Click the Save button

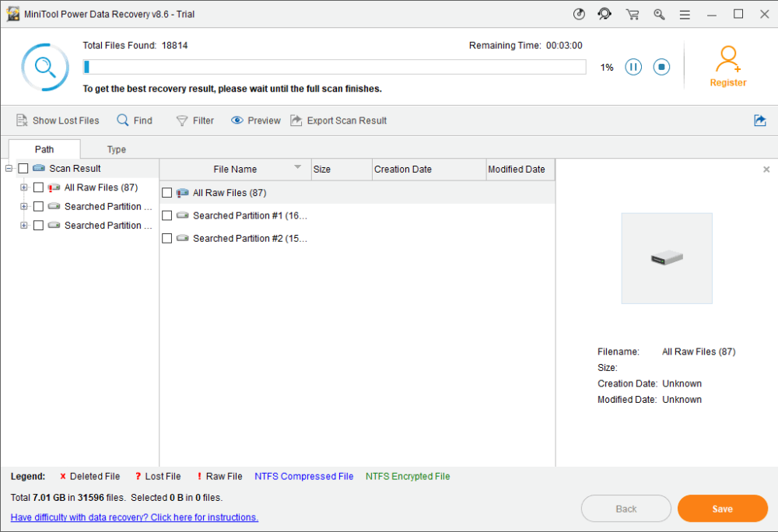click(x=723, y=509)
